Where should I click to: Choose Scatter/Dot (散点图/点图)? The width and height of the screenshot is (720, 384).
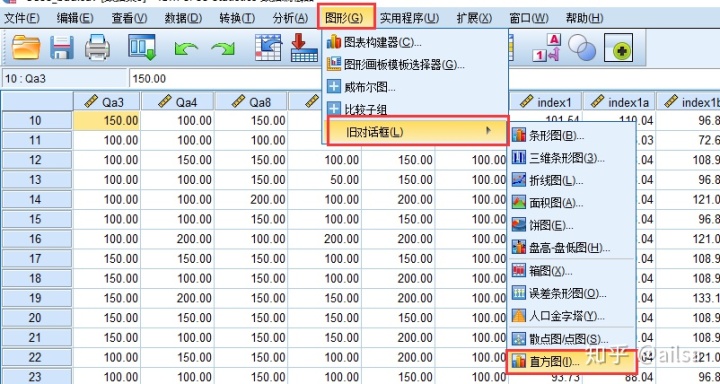pos(571,339)
